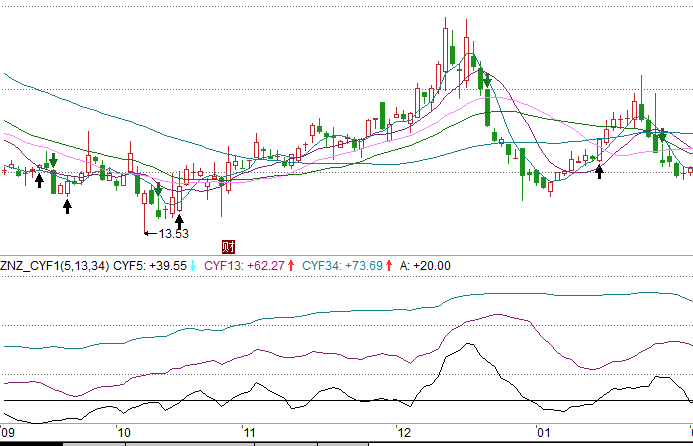Click the A: +20.00 indicator value

(x=425, y=266)
